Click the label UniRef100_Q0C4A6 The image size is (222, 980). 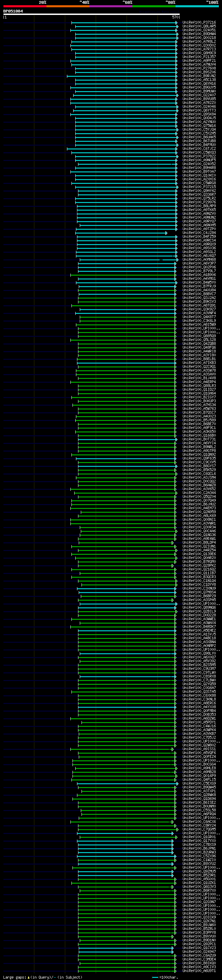tap(199, 531)
